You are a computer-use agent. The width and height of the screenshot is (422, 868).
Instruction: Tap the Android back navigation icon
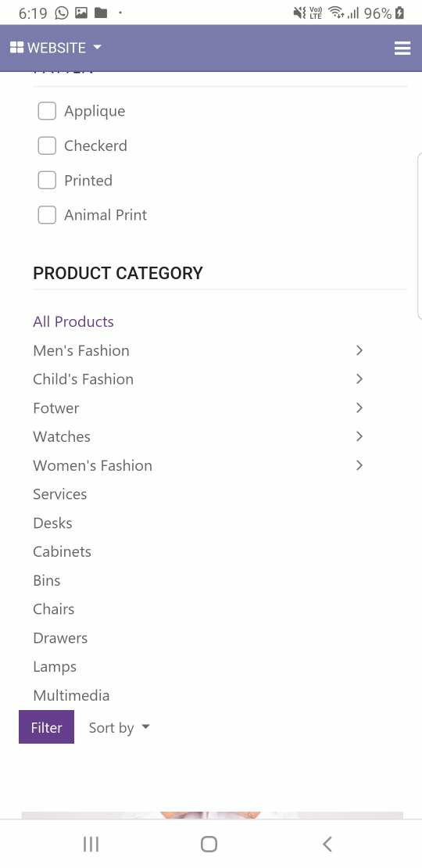click(327, 845)
